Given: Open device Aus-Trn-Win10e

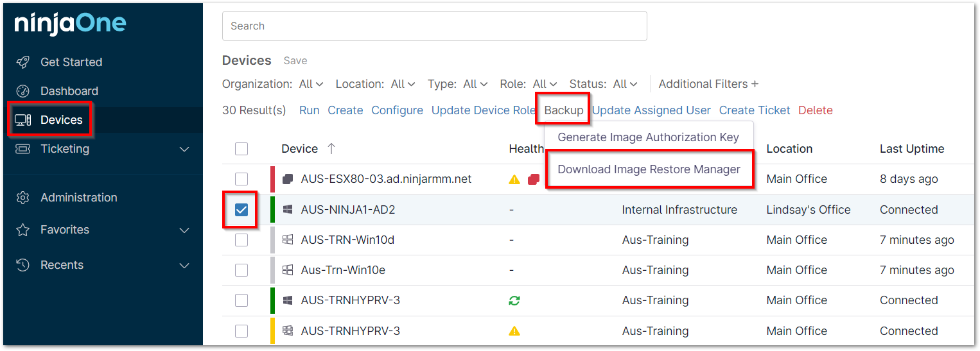Looking at the screenshot, I should point(343,270).
